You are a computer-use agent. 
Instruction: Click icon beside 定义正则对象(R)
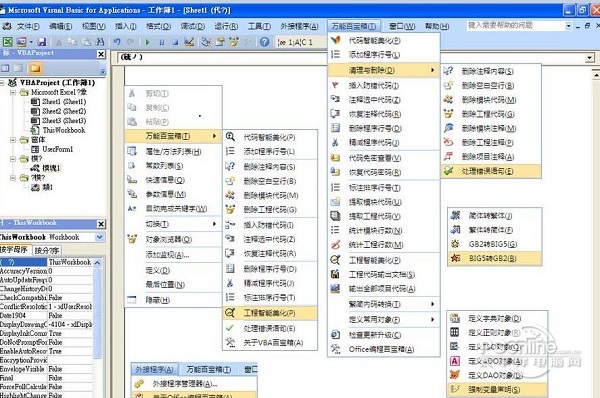455,332
